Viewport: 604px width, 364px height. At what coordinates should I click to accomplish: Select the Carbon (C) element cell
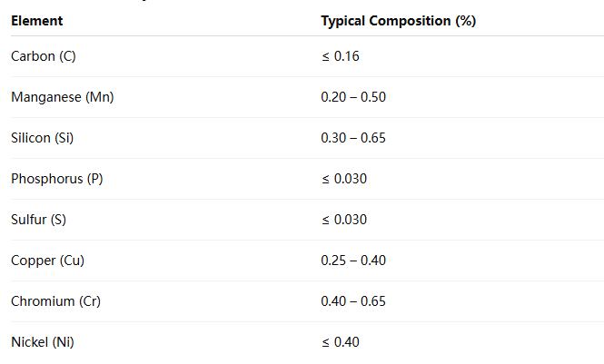(x=43, y=56)
